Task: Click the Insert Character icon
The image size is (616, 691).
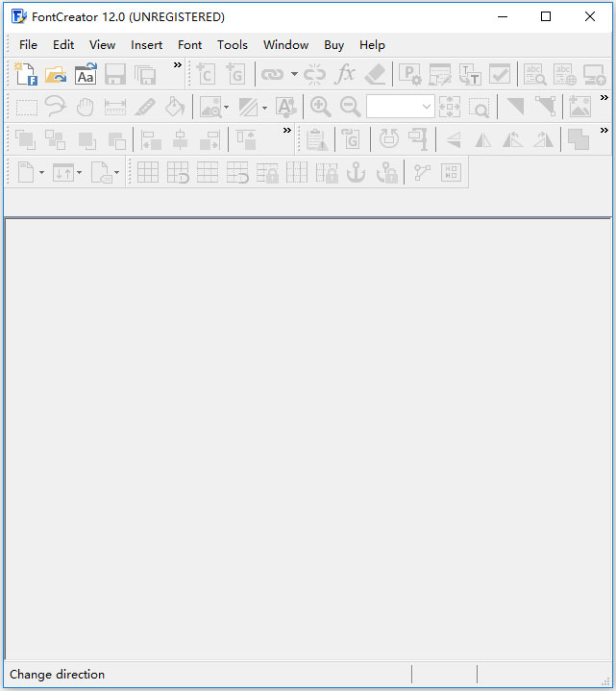Action: pos(206,74)
